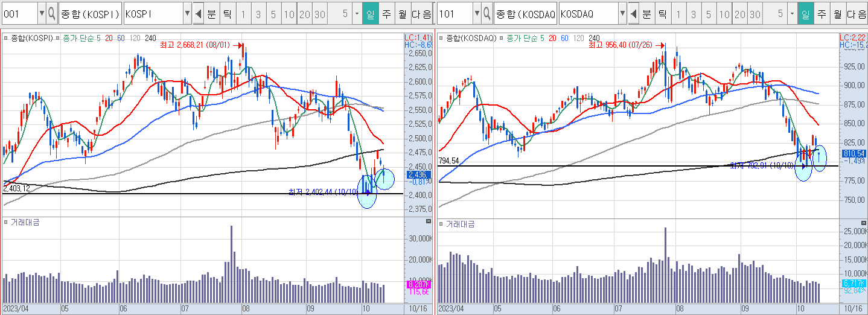
Task: Select the 일 (daily) period on KOSPI chart
Action: point(370,13)
